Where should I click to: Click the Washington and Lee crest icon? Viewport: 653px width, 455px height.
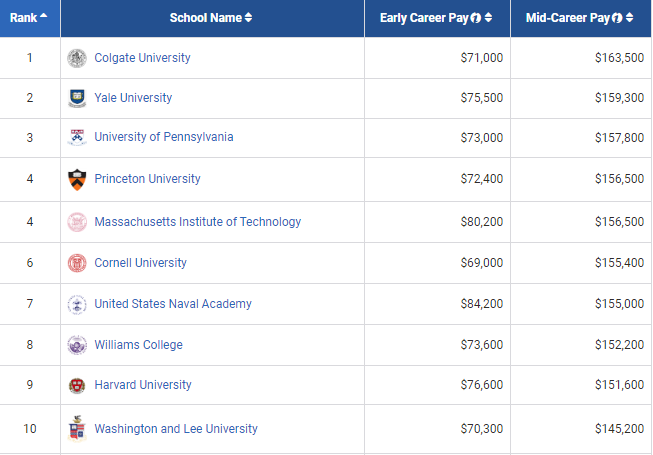point(77,429)
